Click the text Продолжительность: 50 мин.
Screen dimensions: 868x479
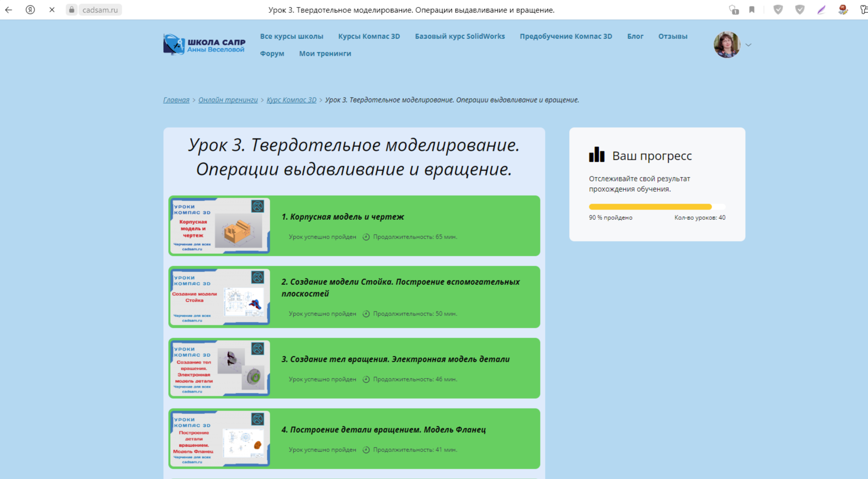pos(415,314)
